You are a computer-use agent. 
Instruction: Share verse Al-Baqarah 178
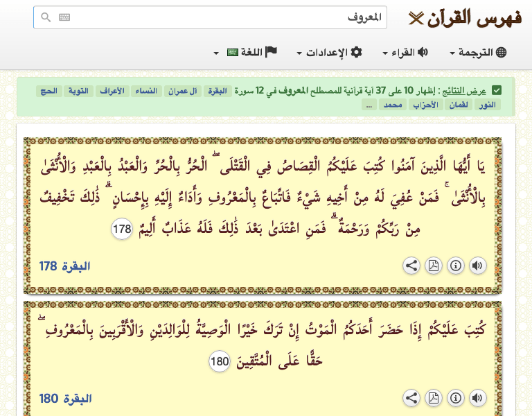coord(411,266)
